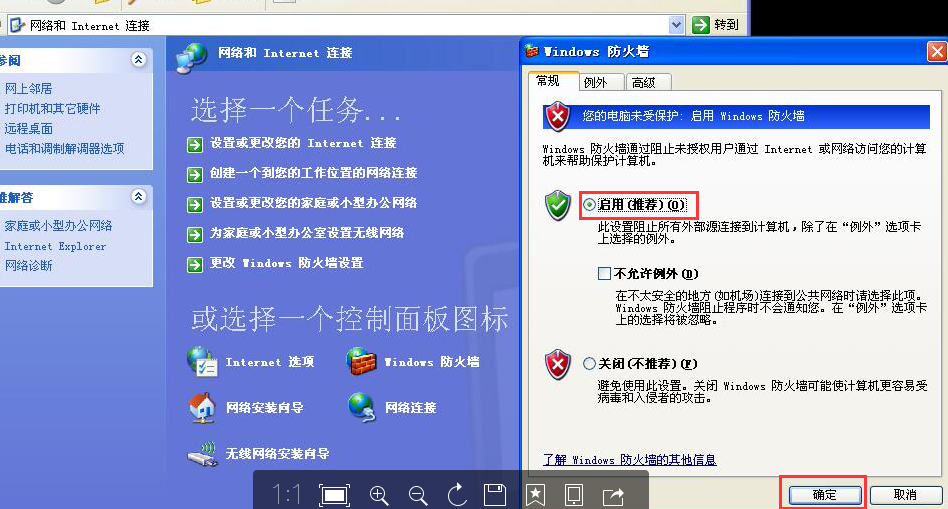Click the zoom out magnifier icon
Image resolution: width=948 pixels, height=509 pixels.
click(418, 495)
